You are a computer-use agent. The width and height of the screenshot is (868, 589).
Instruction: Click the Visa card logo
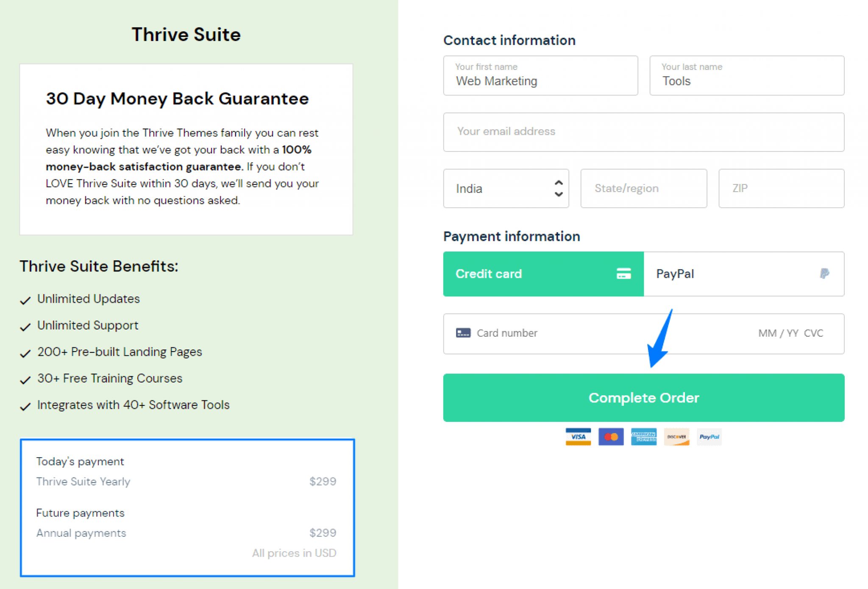(x=578, y=437)
